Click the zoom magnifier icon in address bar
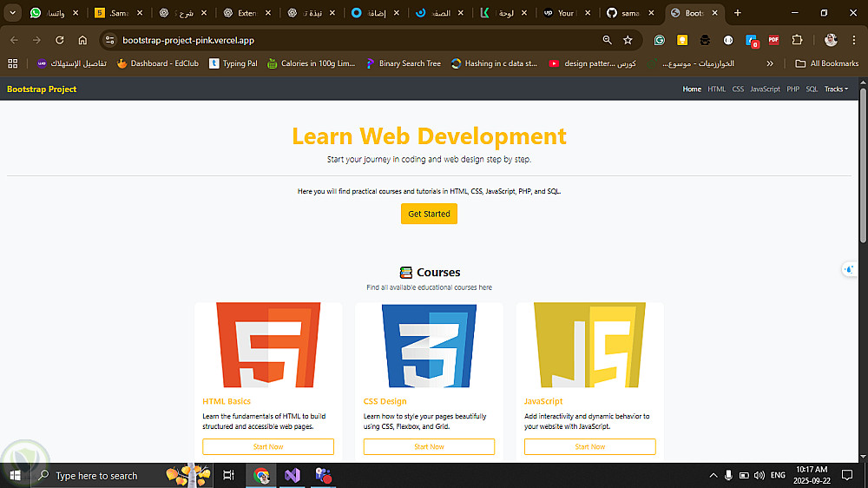The width and height of the screenshot is (868, 488). 608,40
